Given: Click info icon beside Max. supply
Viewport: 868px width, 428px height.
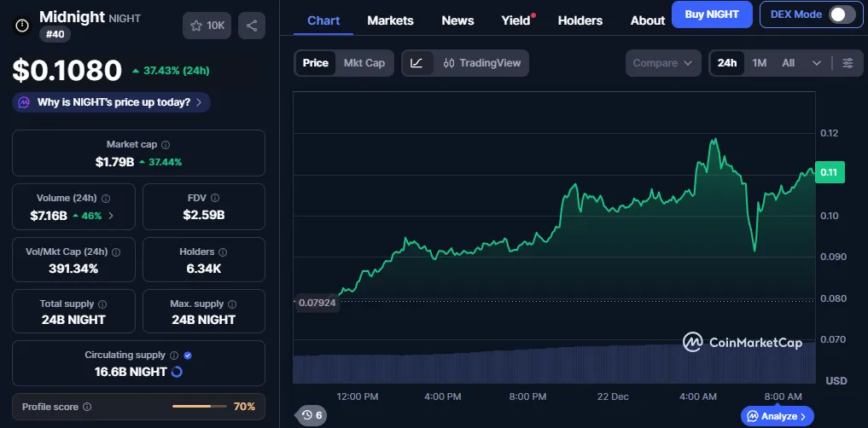Looking at the screenshot, I should point(232,304).
